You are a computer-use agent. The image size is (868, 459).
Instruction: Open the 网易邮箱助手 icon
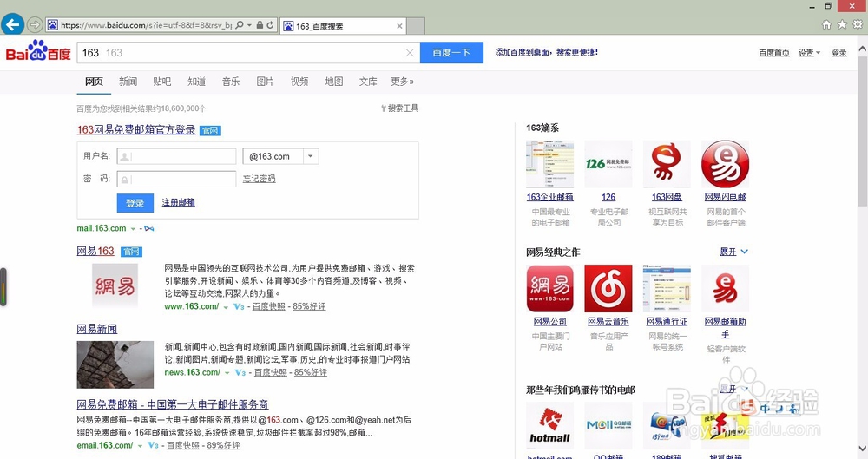point(725,288)
